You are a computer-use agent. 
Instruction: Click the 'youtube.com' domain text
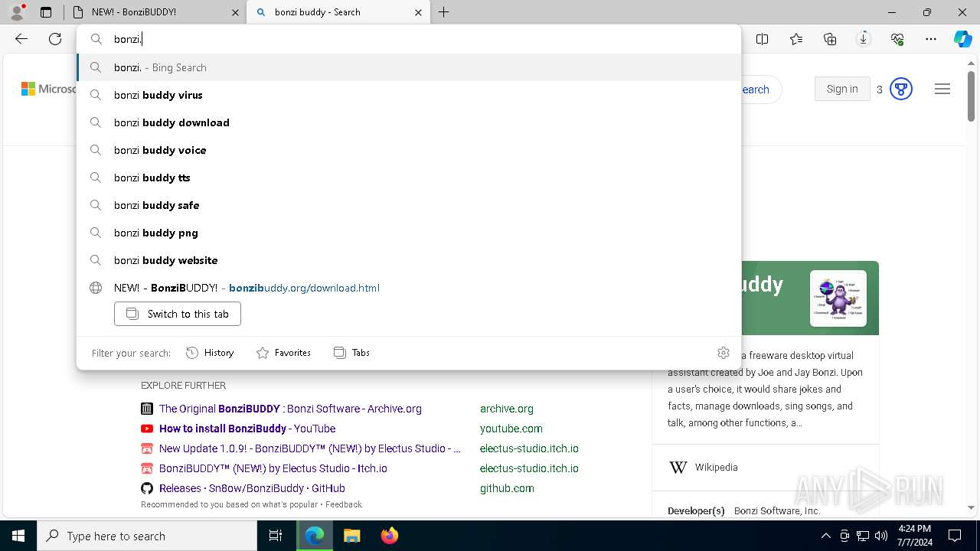tap(511, 429)
